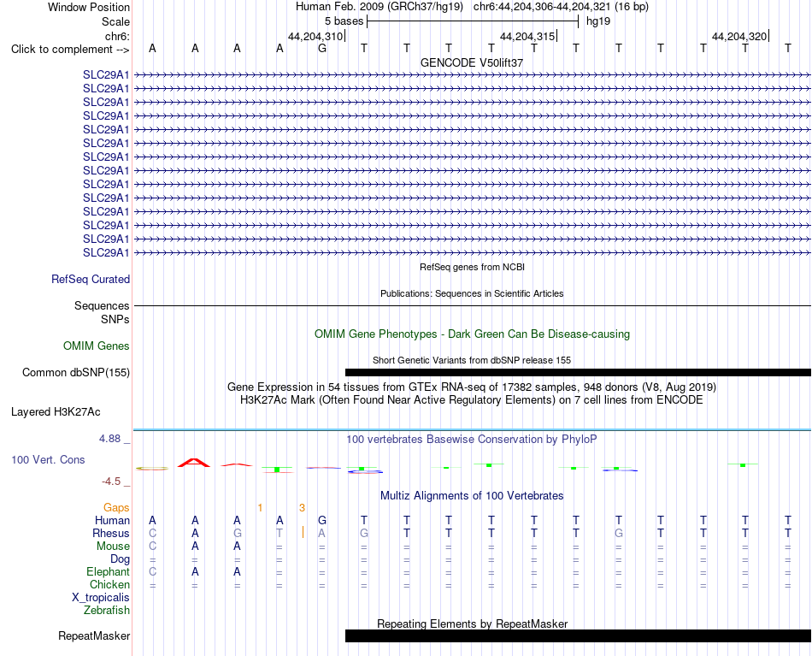Image resolution: width=812 pixels, height=656 pixels.
Task: Open Short Genetic Variants from dbSNP title
Action: 472,361
